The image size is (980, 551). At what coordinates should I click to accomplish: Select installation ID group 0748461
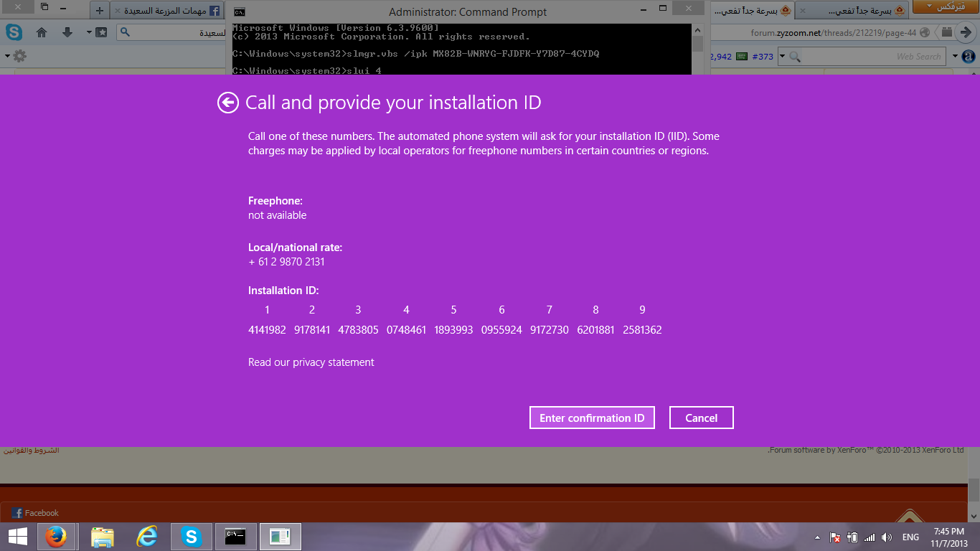tap(406, 330)
